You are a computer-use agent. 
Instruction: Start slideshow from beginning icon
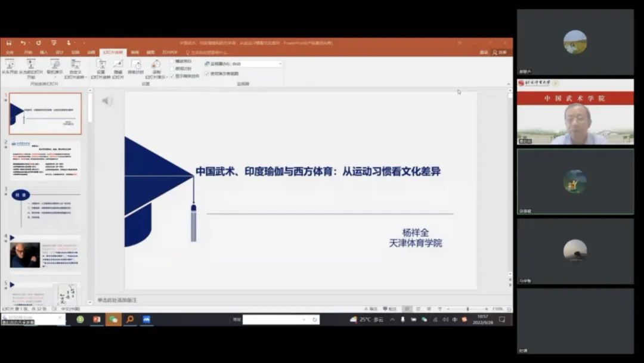pyautogui.click(x=9, y=65)
